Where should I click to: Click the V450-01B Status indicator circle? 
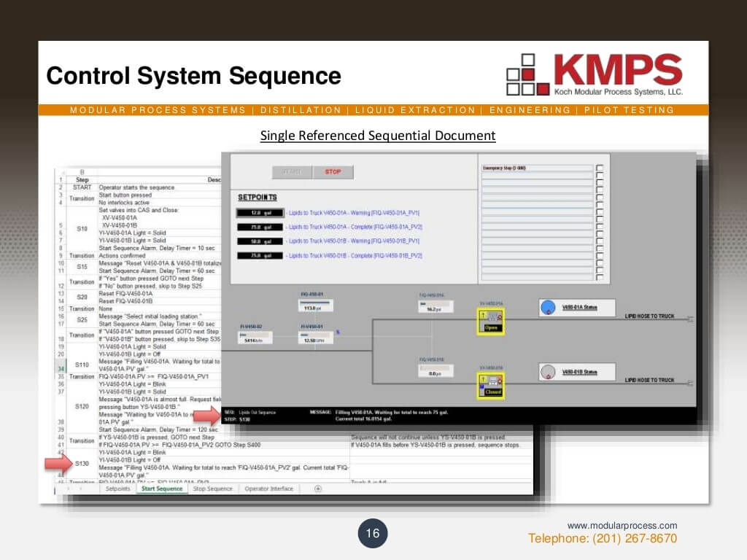click(x=548, y=372)
